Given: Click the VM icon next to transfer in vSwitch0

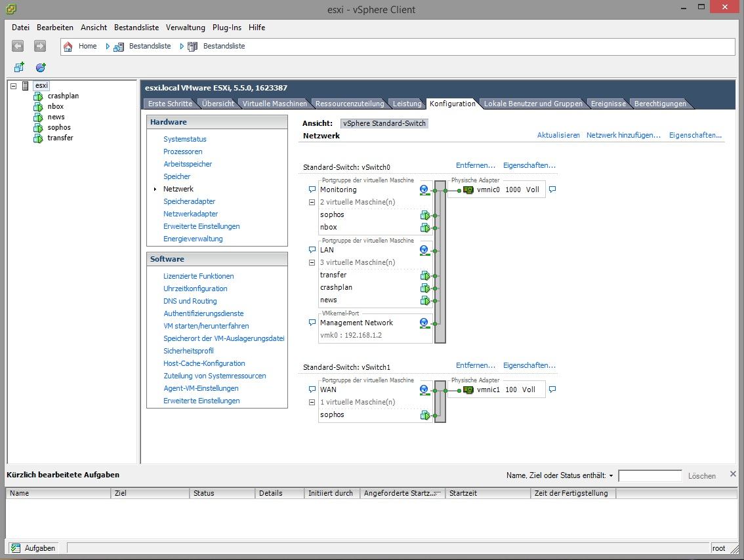Looking at the screenshot, I should point(425,275).
